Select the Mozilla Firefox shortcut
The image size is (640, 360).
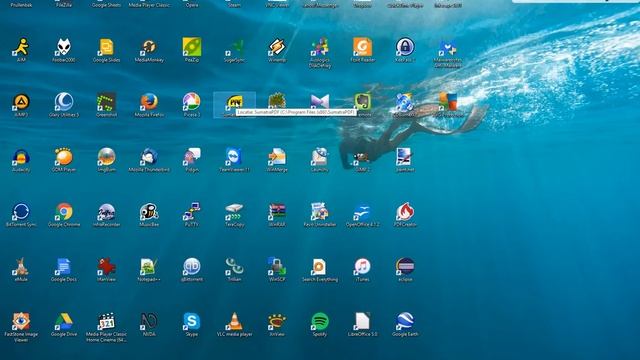pos(149,102)
